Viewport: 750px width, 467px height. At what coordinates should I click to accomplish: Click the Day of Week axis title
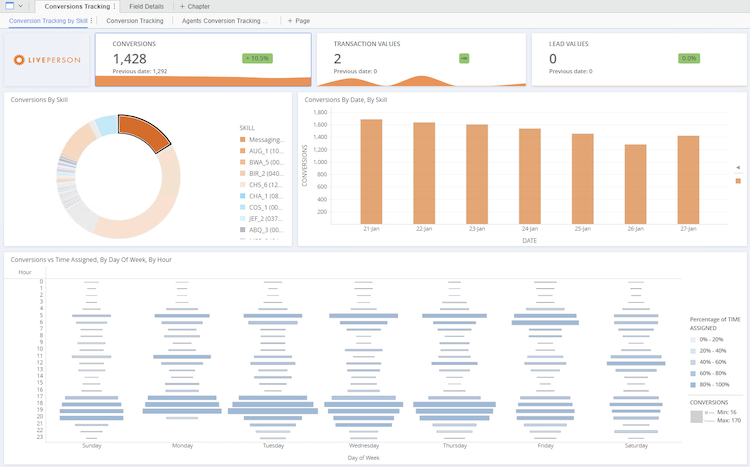tap(364, 458)
